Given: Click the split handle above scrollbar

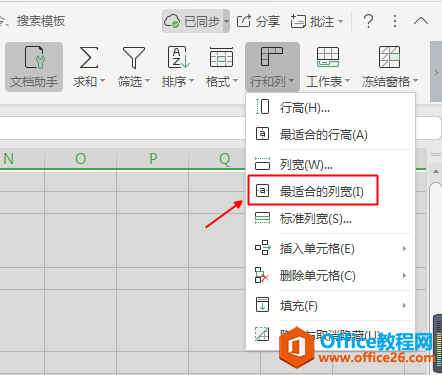Looking at the screenshot, I should [436, 154].
